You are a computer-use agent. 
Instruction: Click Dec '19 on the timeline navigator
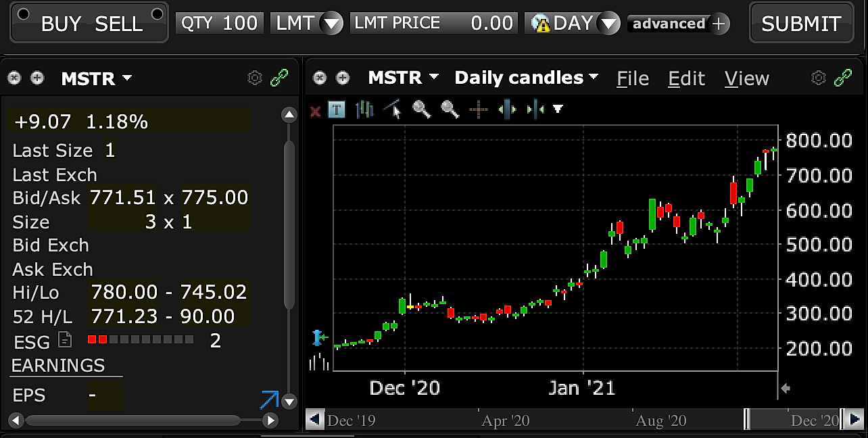(351, 421)
